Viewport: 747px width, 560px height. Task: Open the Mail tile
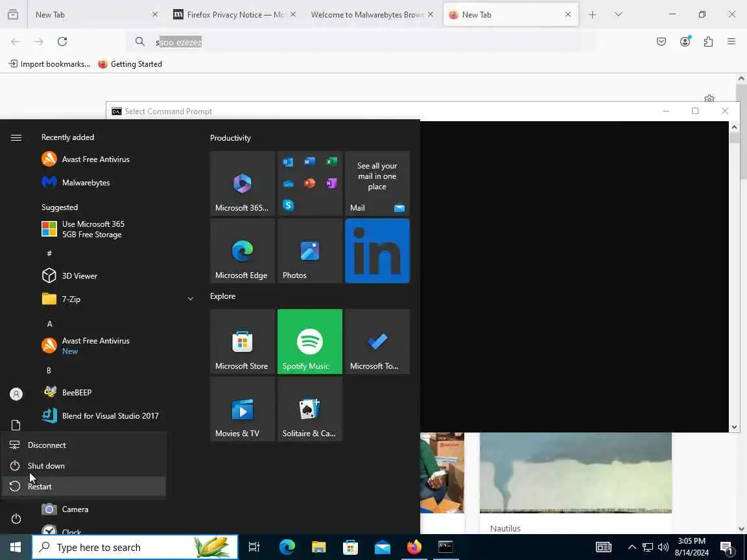click(x=377, y=183)
